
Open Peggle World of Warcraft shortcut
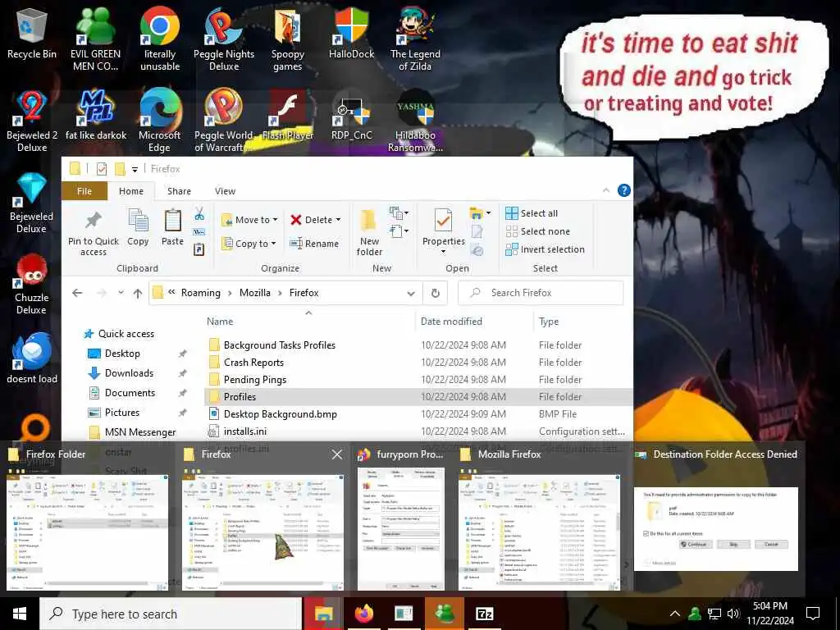click(x=224, y=121)
